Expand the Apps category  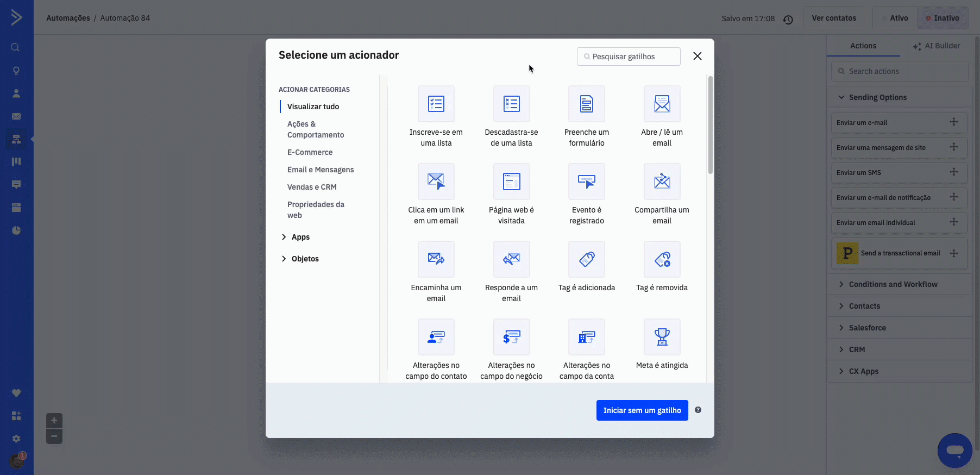click(300, 237)
